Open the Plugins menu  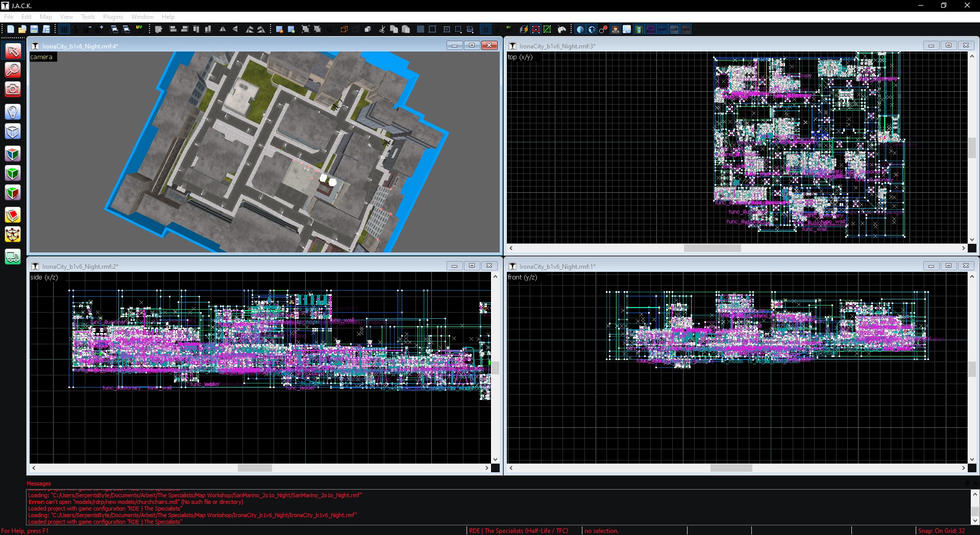113,17
